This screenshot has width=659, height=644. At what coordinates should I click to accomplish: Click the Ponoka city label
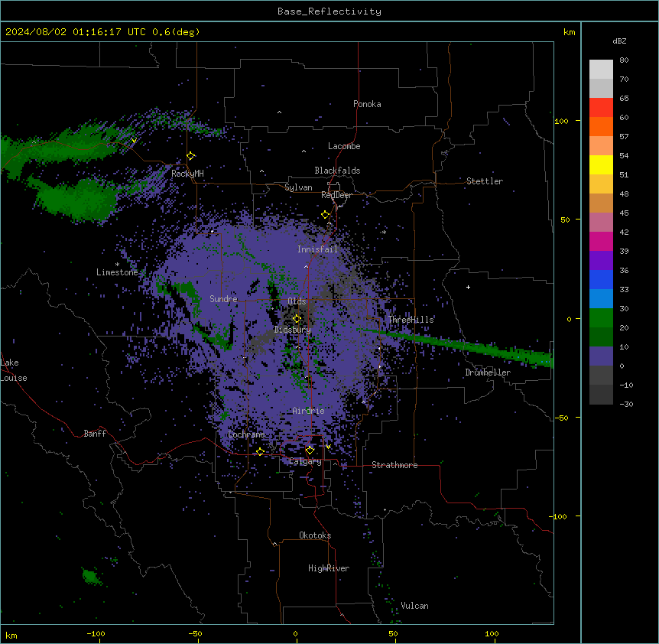367,104
